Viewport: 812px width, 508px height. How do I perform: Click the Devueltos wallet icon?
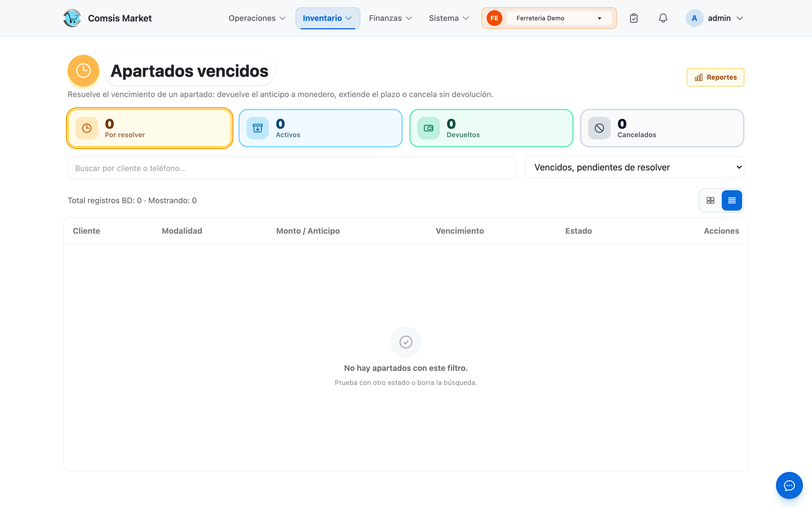click(429, 128)
